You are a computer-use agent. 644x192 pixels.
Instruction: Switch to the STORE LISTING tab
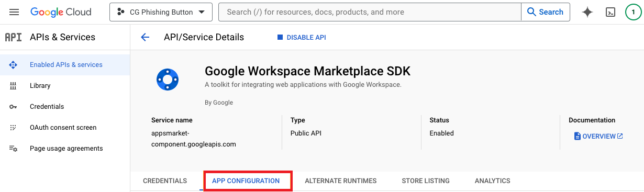pos(426,180)
